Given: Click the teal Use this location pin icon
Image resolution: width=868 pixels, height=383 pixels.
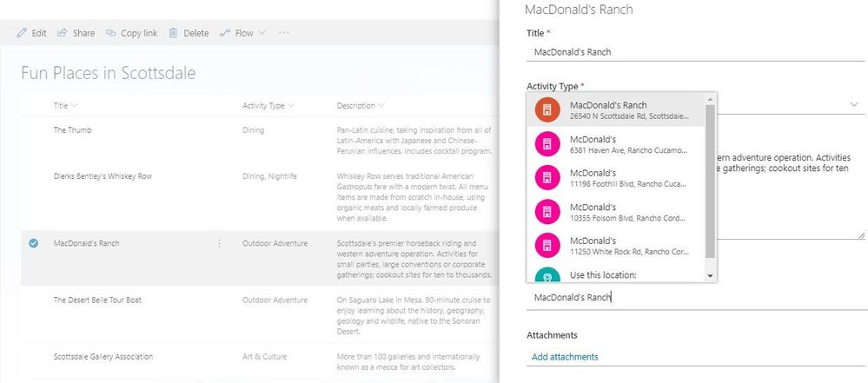Looking at the screenshot, I should coord(547,275).
